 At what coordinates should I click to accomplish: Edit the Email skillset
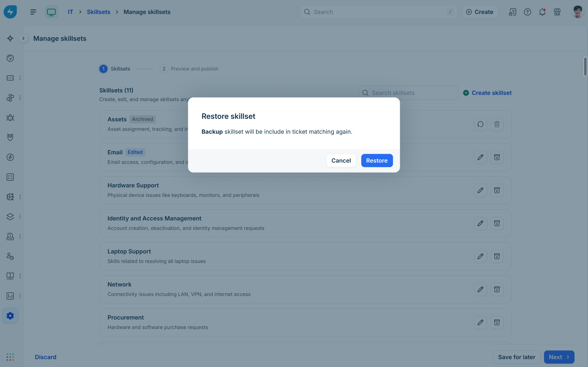480,157
